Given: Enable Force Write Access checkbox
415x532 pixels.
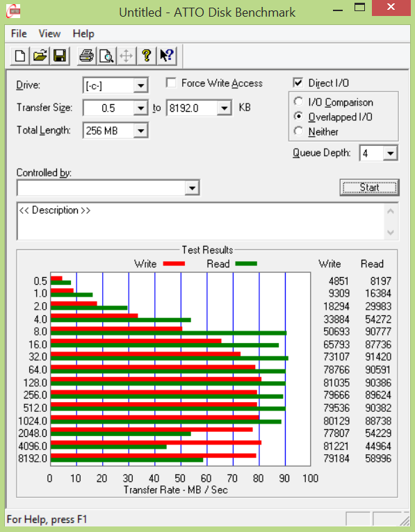Looking at the screenshot, I should point(171,83).
